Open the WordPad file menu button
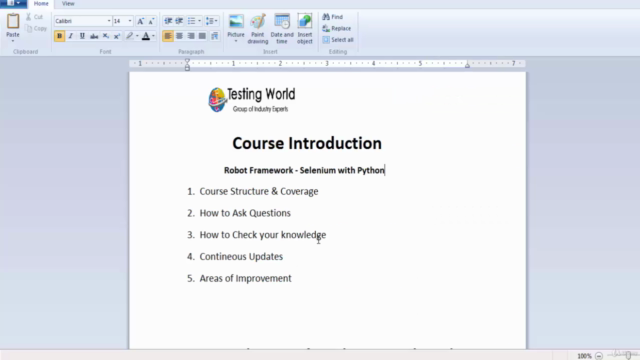Viewport: 640px width, 360px height. pyautogui.click(x=13, y=3)
